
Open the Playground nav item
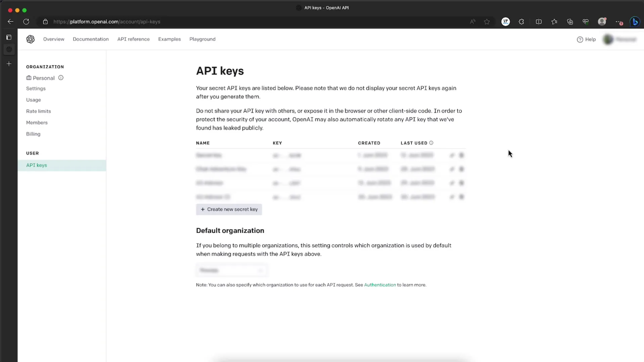coord(202,39)
